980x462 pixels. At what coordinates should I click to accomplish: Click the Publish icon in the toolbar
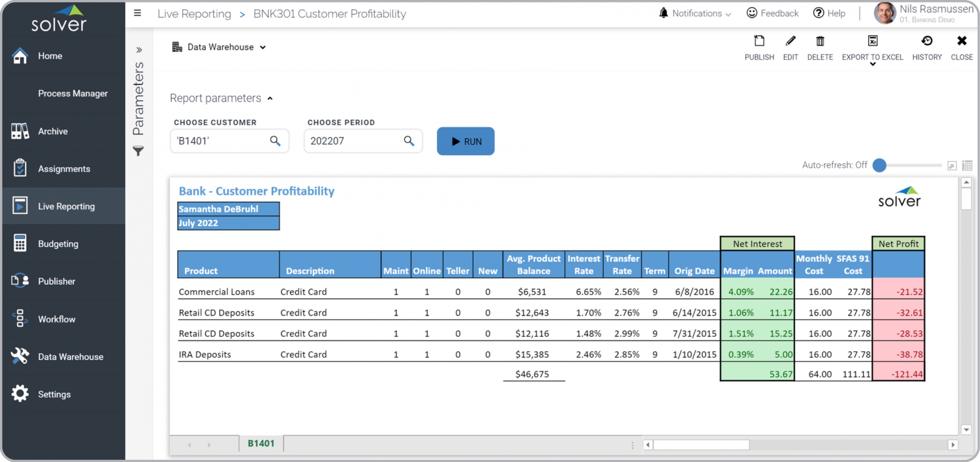pyautogui.click(x=759, y=41)
